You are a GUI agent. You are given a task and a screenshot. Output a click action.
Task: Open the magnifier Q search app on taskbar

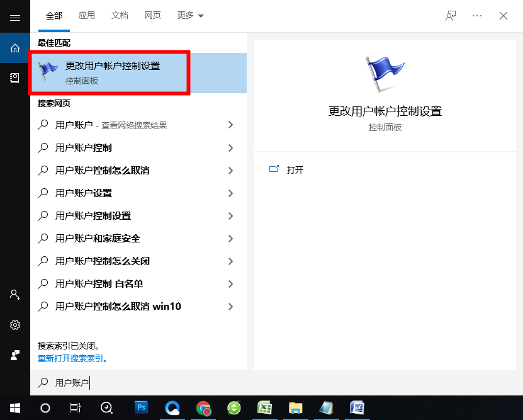click(x=106, y=407)
